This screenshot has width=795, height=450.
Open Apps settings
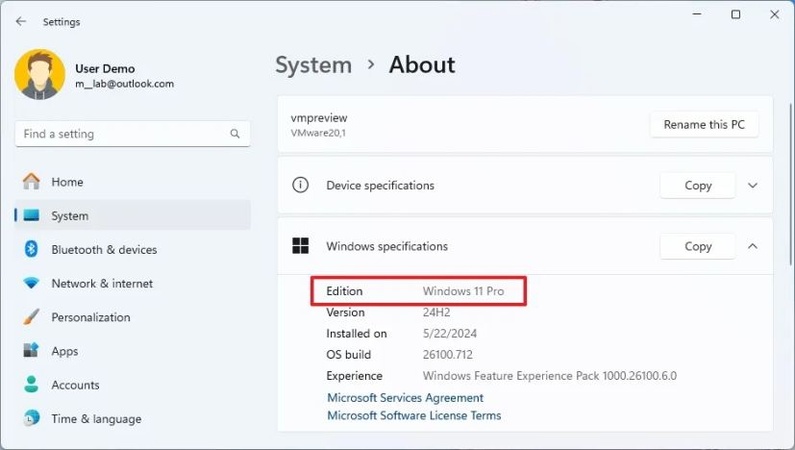[132, 351]
